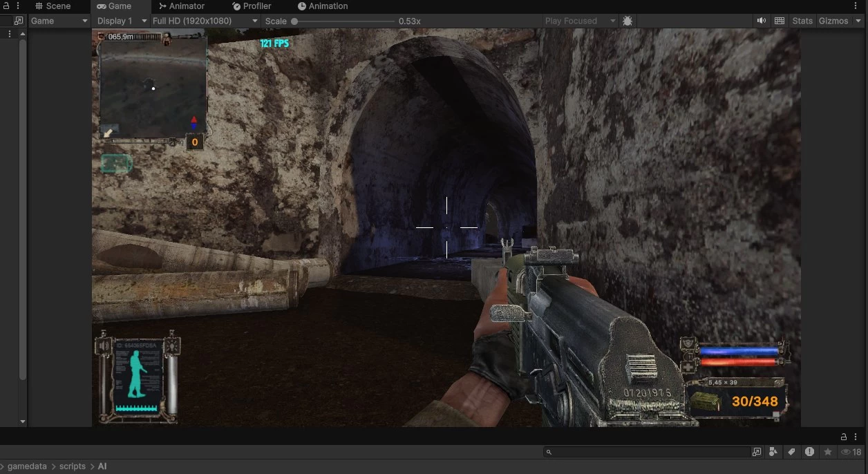Open the favorites star icon
The height and width of the screenshot is (474, 868).
[827, 452]
